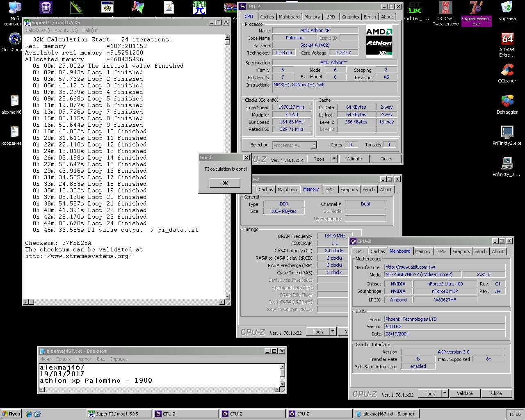Select the Скринсейвер.exe desktop icon
The height and width of the screenshot is (420, 525).
pos(476,14)
